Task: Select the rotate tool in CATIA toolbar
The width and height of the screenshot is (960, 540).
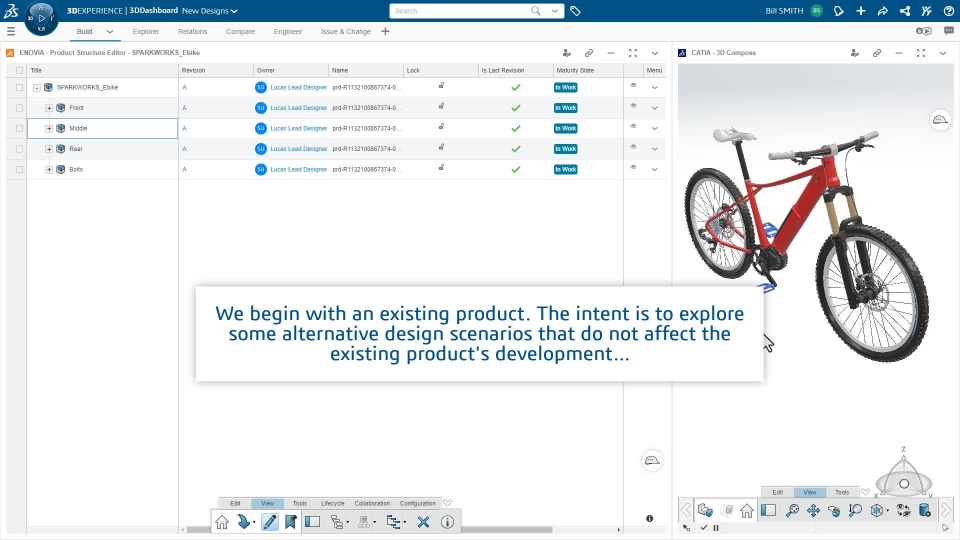Action: point(834,510)
